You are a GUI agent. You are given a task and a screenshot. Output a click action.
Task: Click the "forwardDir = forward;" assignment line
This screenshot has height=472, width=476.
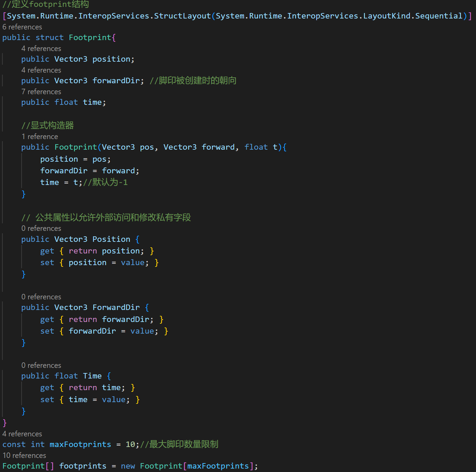[x=90, y=171]
